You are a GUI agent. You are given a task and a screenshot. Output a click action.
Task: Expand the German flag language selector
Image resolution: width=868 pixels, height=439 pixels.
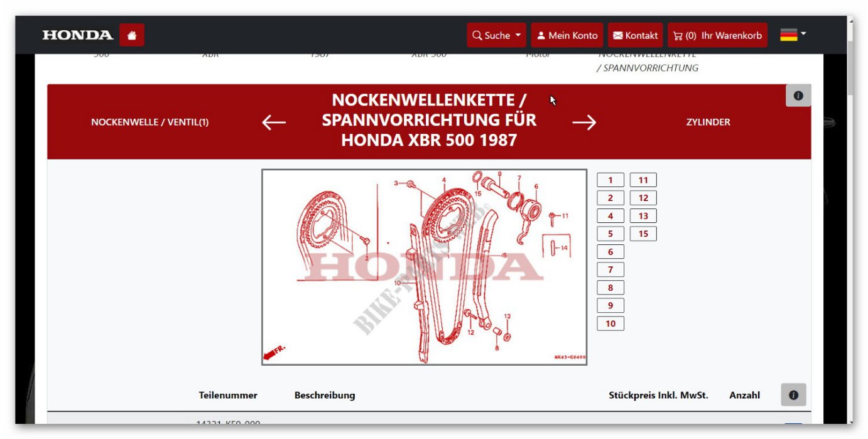[793, 35]
